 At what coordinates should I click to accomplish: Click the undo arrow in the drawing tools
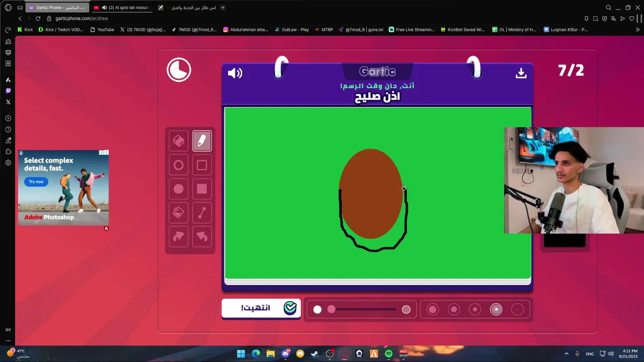(x=202, y=236)
